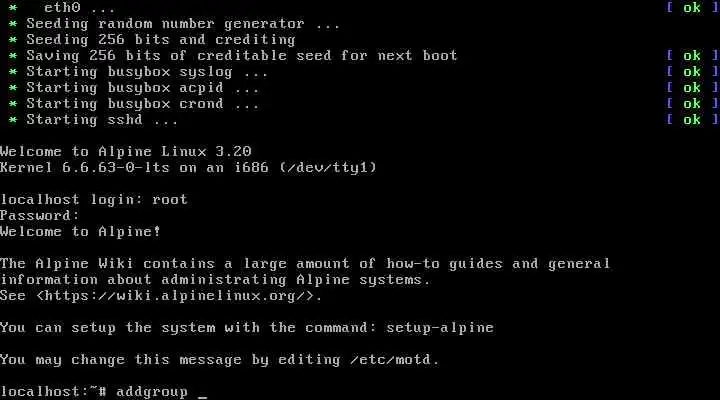Click the ok status for busybox acpid
Screen dimensions: 720x400
point(692,87)
